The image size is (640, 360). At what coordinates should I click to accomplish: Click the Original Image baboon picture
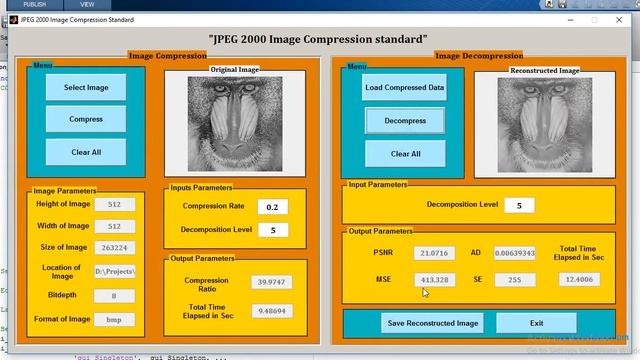235,124
